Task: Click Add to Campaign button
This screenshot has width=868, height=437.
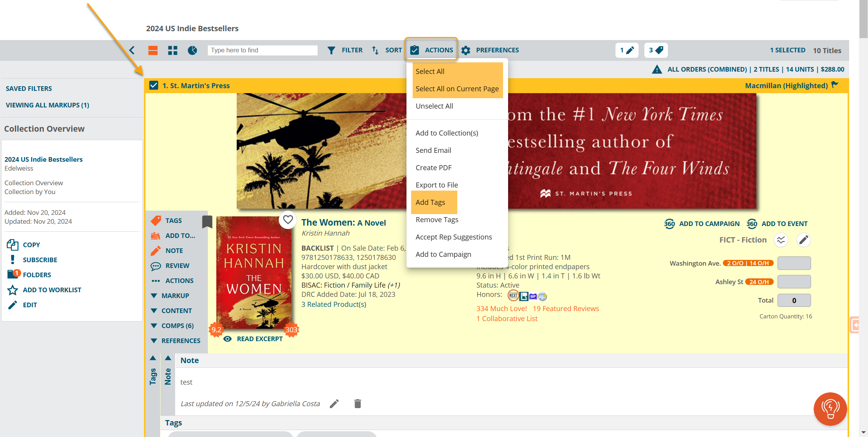Action: point(702,224)
